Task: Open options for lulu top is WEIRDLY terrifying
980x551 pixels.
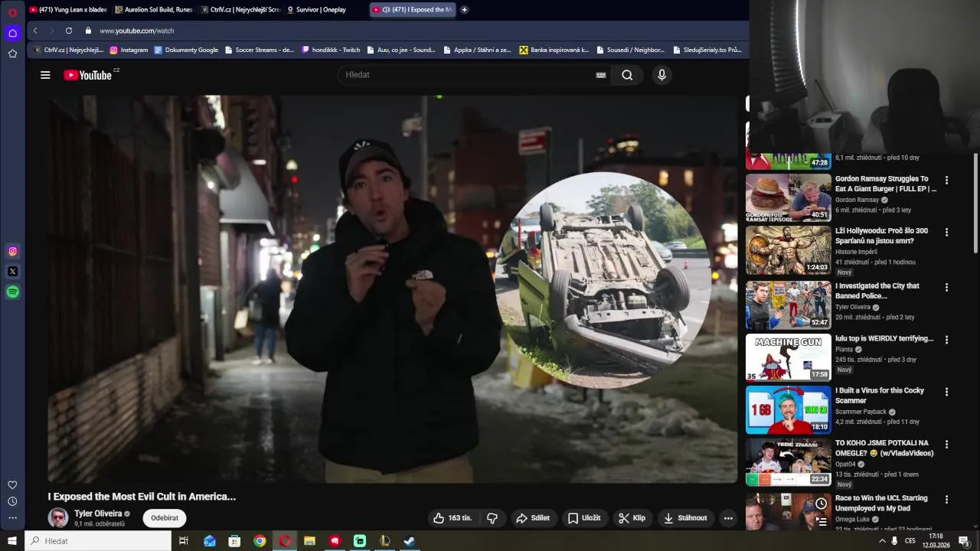Action: (x=946, y=340)
